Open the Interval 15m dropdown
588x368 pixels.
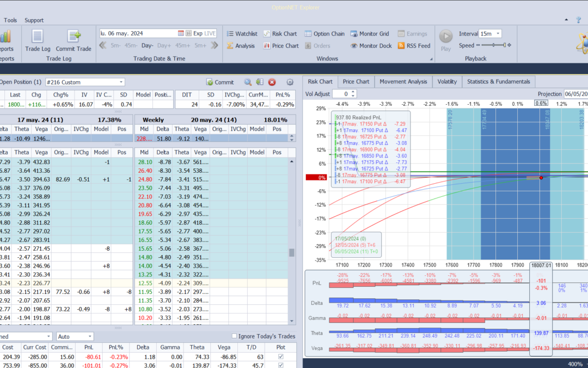click(x=498, y=33)
